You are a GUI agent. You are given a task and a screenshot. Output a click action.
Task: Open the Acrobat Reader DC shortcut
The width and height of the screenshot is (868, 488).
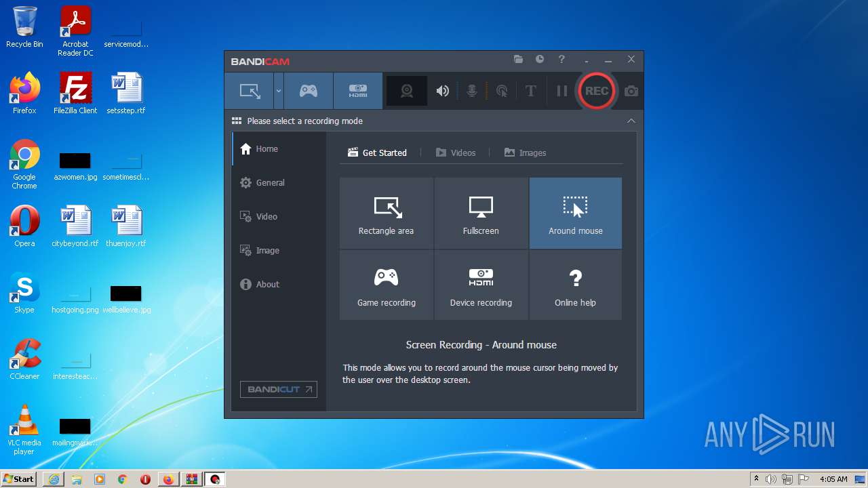pos(75,31)
